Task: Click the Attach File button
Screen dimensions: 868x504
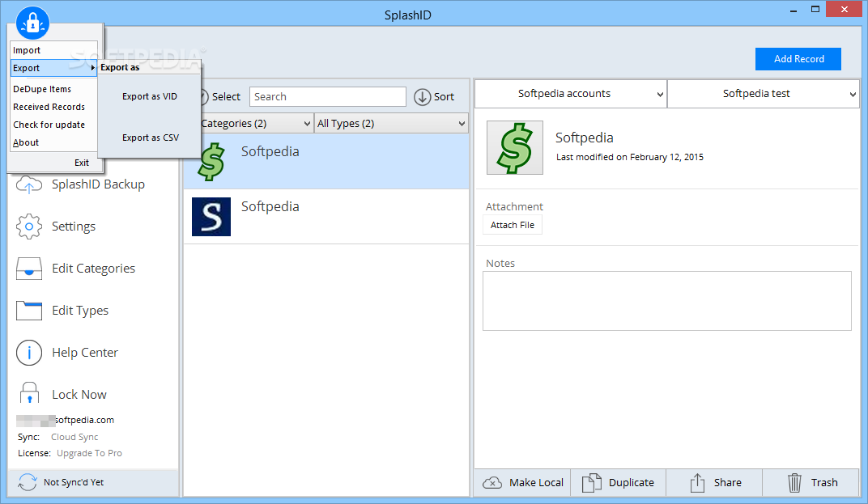Action: (x=513, y=225)
